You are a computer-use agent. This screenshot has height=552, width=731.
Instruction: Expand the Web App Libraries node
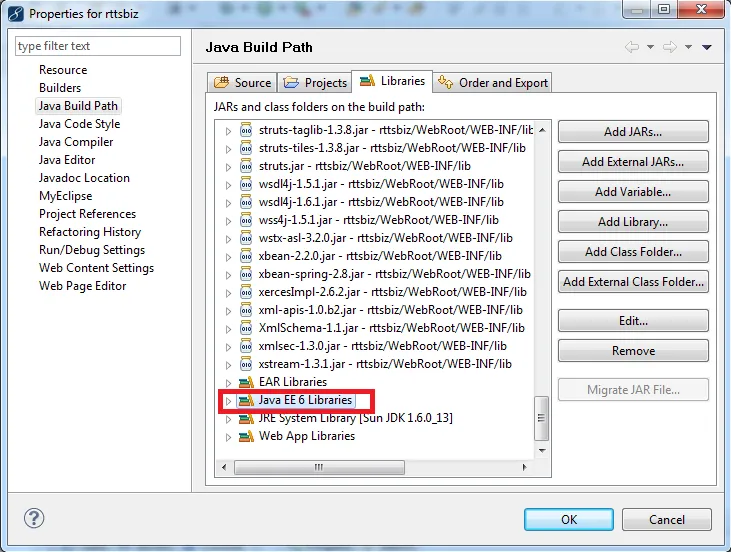click(228, 437)
